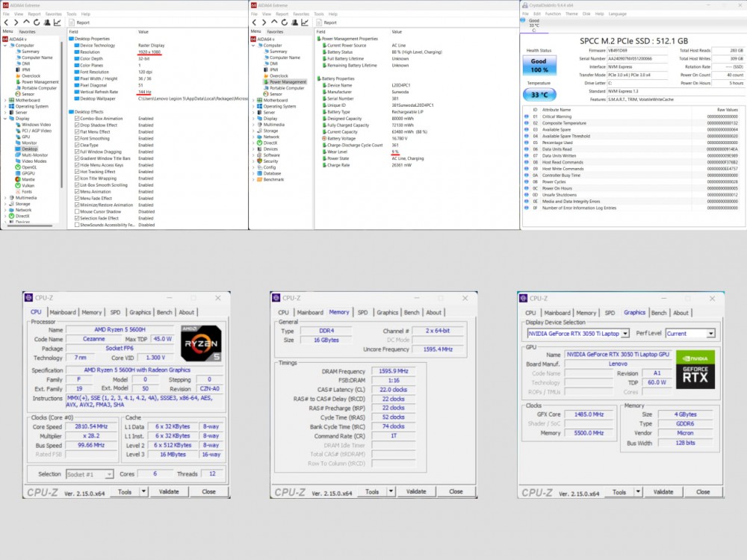
Task: Uncheck the ClearType checkbox
Action: point(78,145)
